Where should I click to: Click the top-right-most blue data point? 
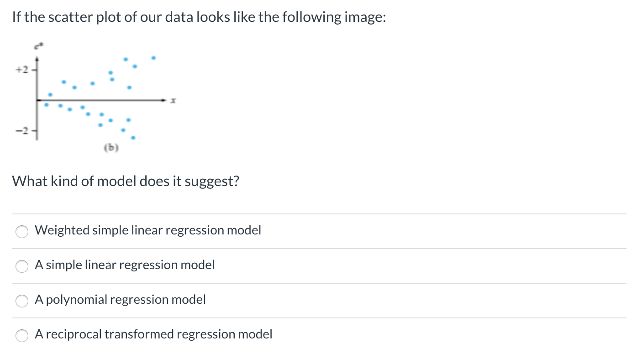[153, 58]
